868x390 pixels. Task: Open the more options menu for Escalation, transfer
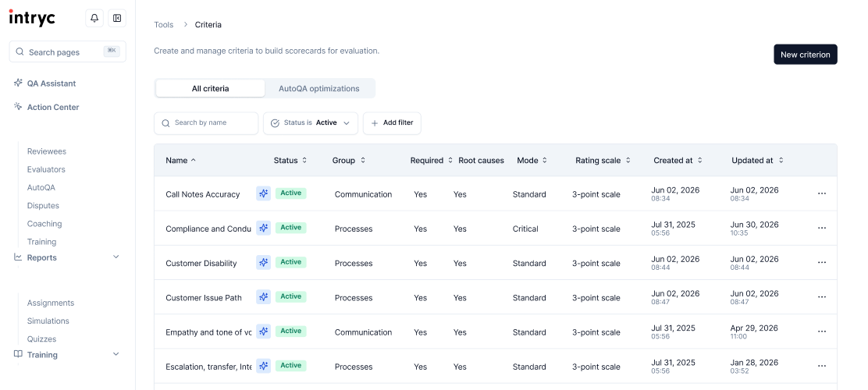point(821,367)
